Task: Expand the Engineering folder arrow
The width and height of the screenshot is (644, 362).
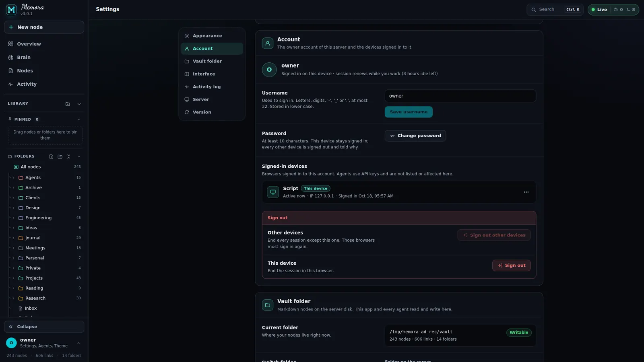Action: pyautogui.click(x=13, y=218)
